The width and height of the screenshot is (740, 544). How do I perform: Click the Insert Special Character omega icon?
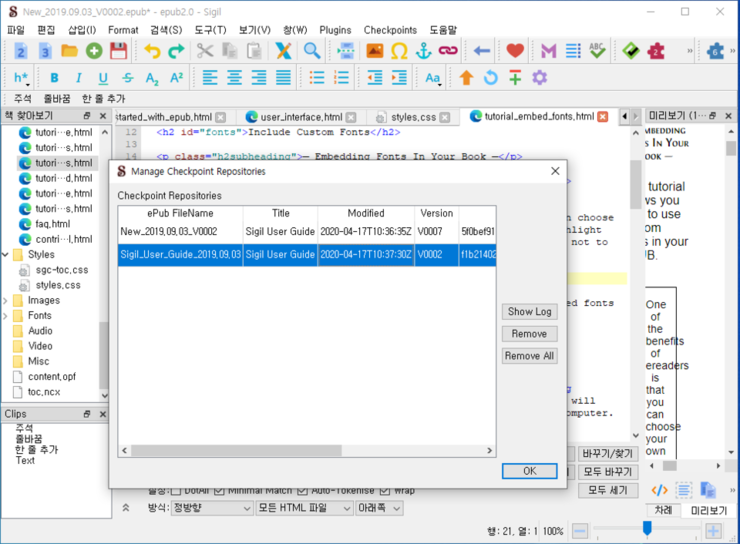pos(399,50)
